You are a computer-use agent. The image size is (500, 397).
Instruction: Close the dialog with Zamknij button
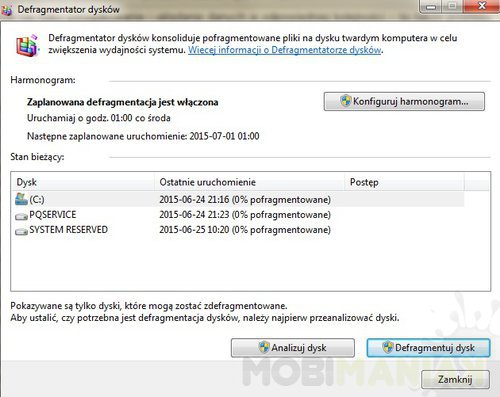point(455,379)
